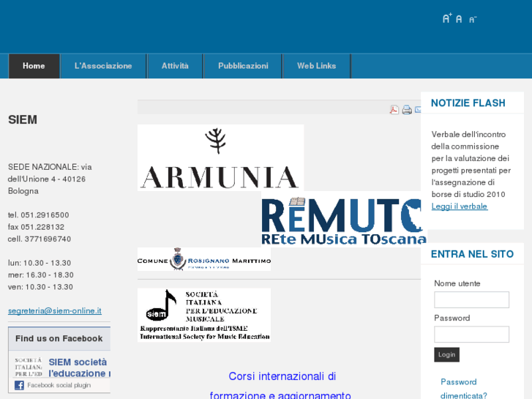
Task: Click the 'SIEM' sidebar title
Action: coord(23,119)
